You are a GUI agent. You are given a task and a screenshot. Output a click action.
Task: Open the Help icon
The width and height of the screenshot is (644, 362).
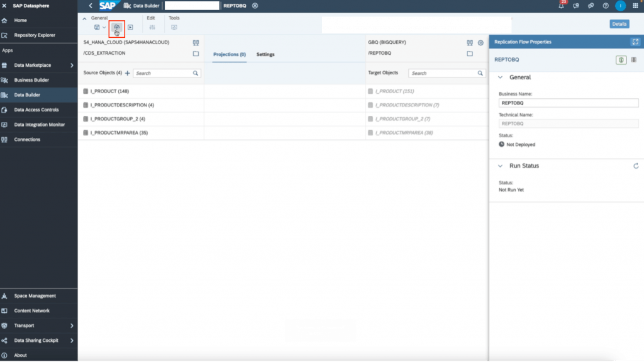[606, 6]
